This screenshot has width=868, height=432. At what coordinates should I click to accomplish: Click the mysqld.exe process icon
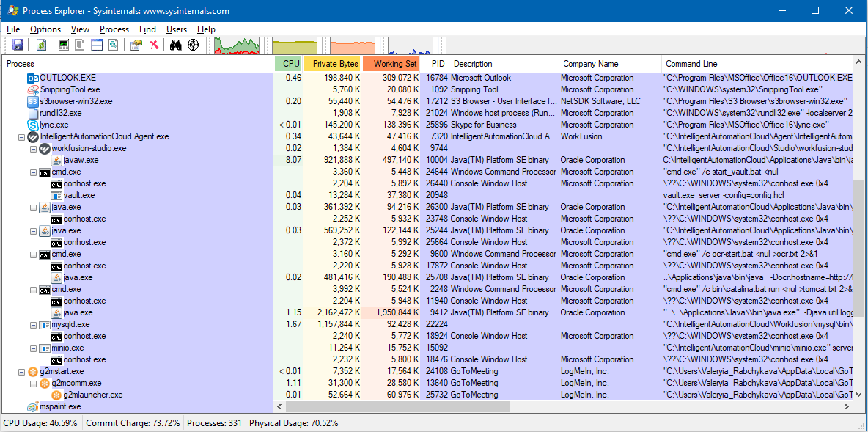pyautogui.click(x=45, y=325)
